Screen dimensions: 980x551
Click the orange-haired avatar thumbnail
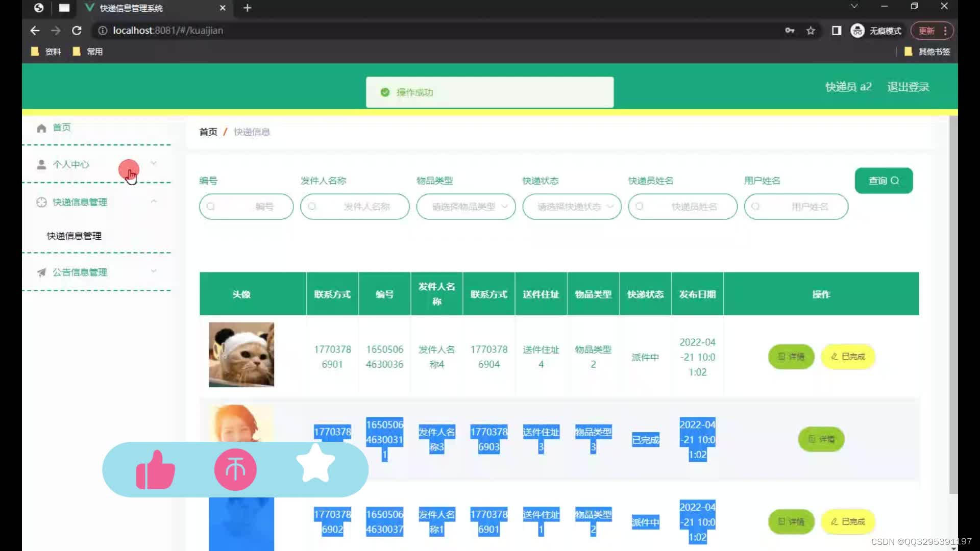point(241,423)
